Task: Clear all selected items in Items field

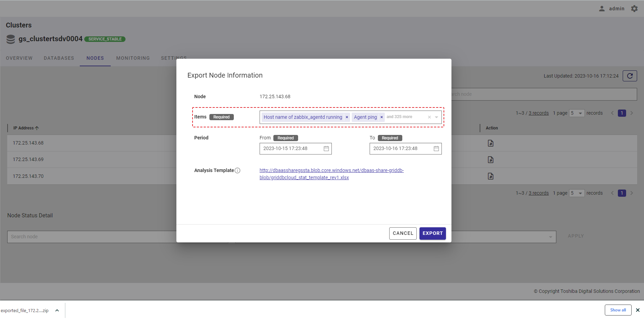Action: click(429, 117)
